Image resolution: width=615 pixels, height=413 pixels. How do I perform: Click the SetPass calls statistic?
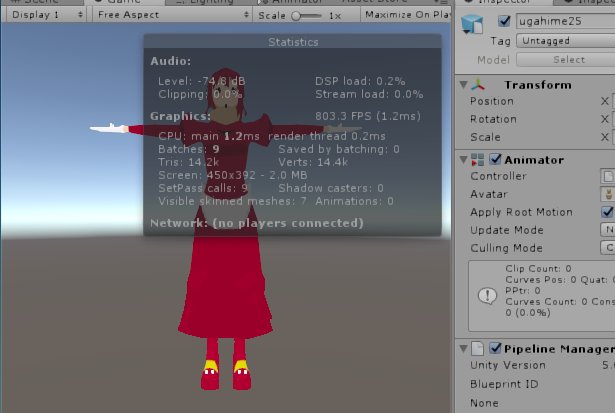203,188
